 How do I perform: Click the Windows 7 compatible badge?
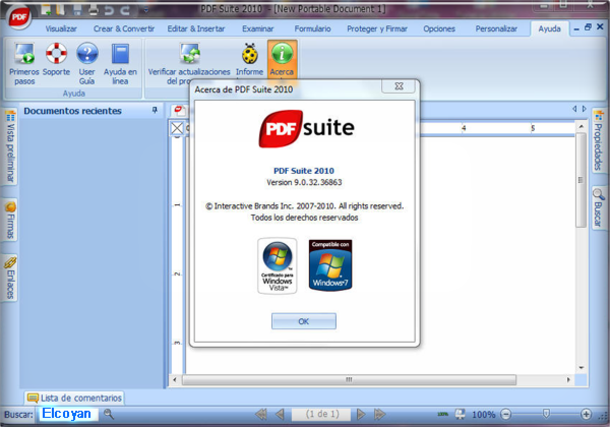click(330, 265)
